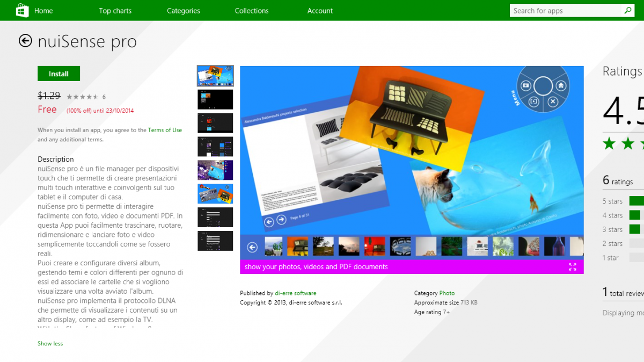Select the fifth thumbnail with purple photo
Viewport: 644px width, 362px height.
215,170
